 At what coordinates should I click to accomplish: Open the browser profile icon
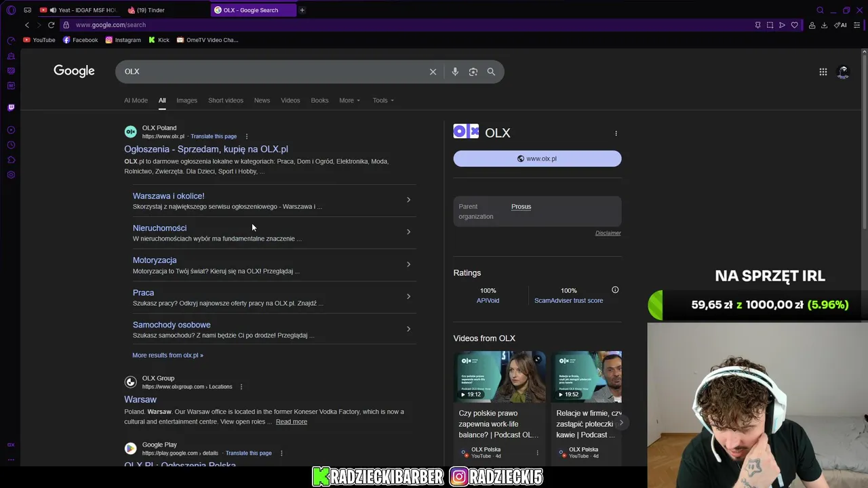coord(812,25)
